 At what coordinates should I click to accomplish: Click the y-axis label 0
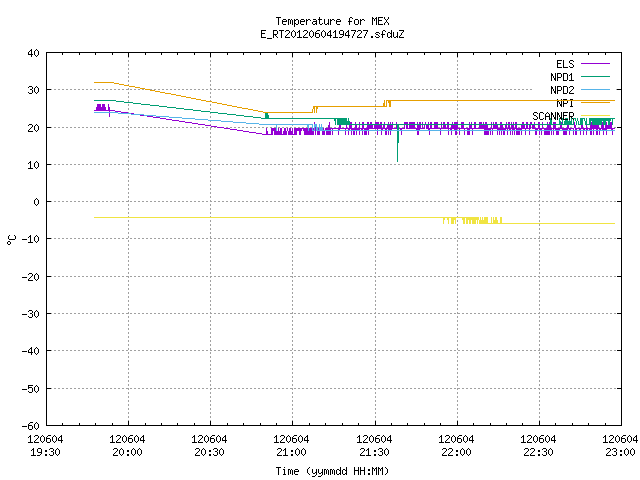[x=37, y=202]
